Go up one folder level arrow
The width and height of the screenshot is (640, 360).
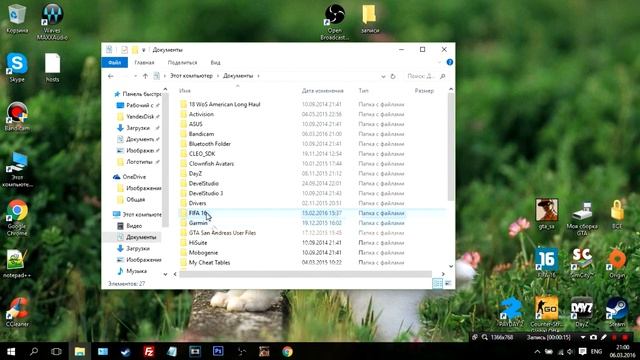pyautogui.click(x=145, y=76)
